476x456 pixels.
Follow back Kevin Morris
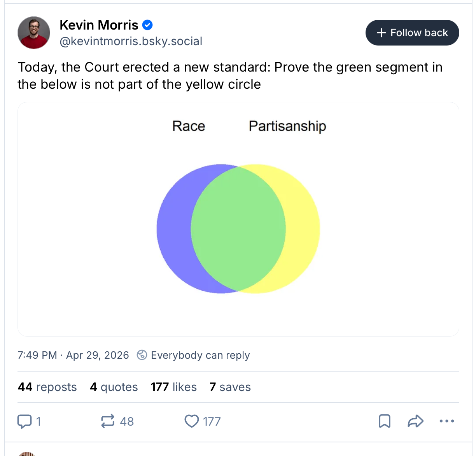(x=412, y=33)
